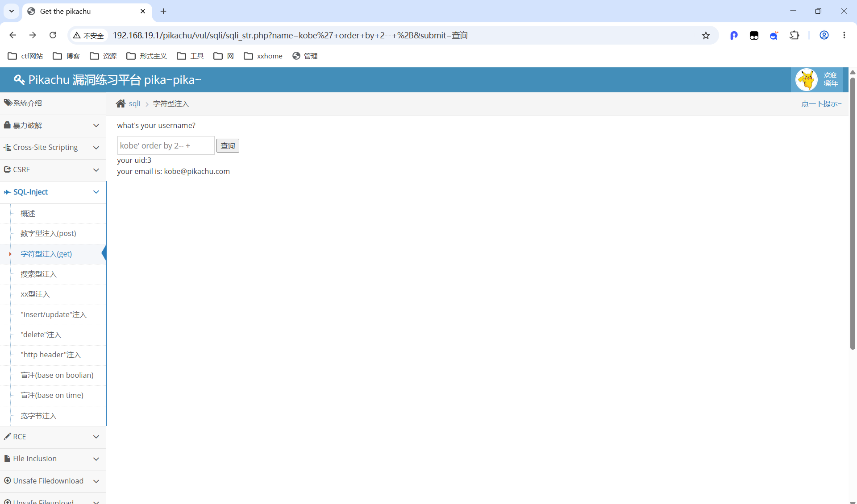
Task: Open 搜索型注入 submenu item
Action: point(38,274)
